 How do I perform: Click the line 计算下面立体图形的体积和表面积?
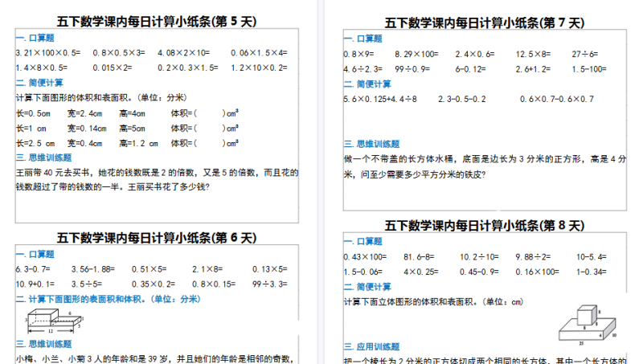pos(433,302)
